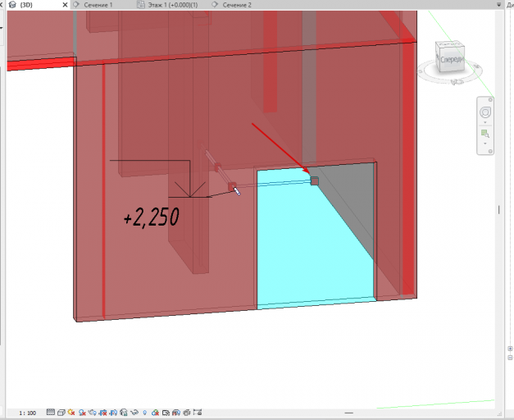
Task: Switch to the Сечение 1 tab
Action: (98, 5)
